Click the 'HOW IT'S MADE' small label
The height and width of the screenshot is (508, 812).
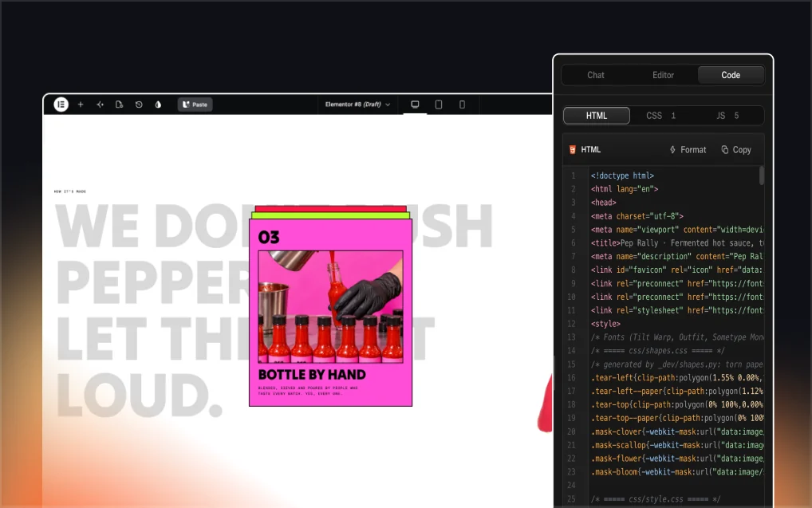tap(70, 191)
